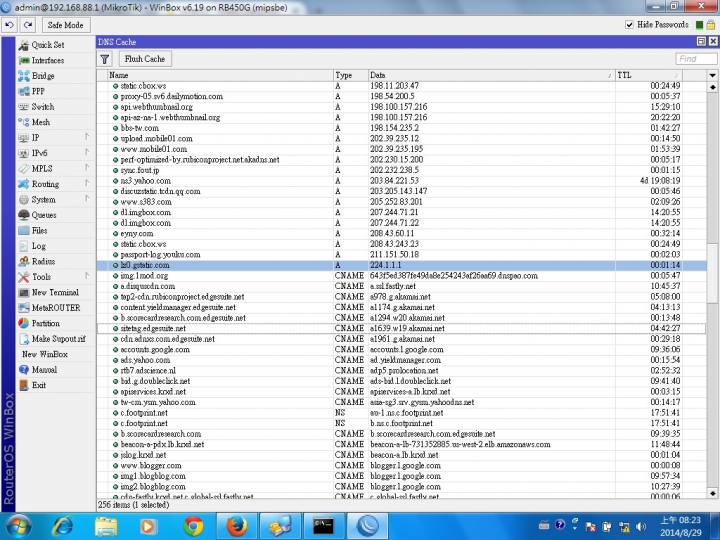Click the Make Supout.rif file icon
This screenshot has height=540, width=720.
coord(23,339)
